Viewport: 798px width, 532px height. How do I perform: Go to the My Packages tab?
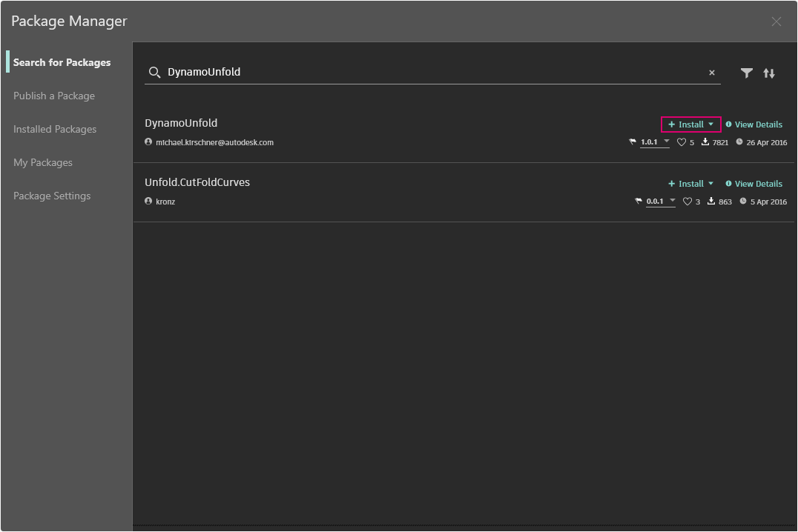click(x=43, y=162)
